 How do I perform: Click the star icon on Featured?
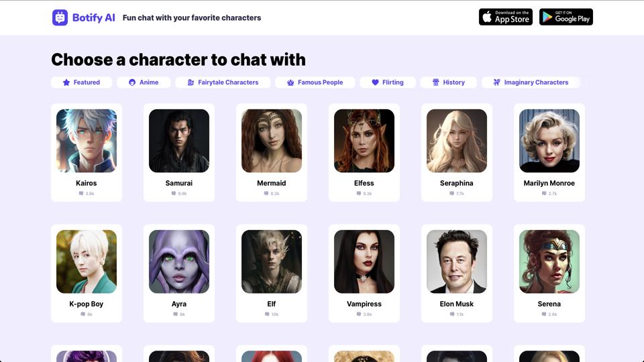[66, 82]
